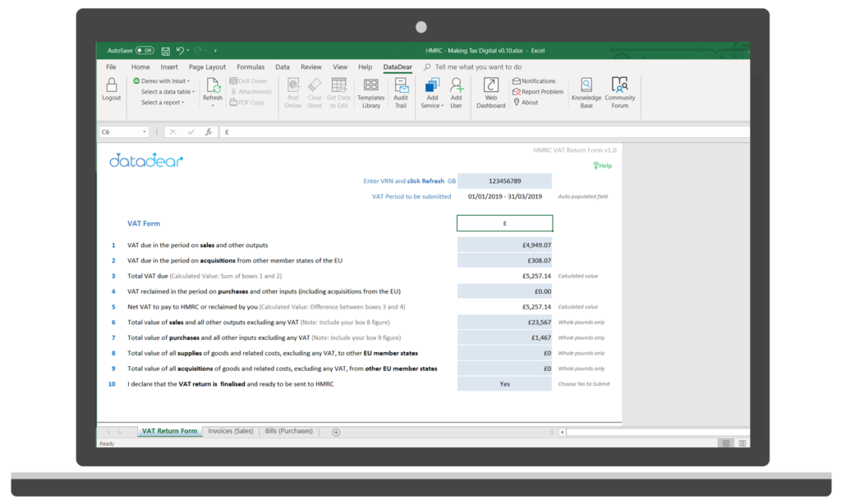Click Attachments in the ribbon
This screenshot has height=504, width=841.
coord(251,92)
